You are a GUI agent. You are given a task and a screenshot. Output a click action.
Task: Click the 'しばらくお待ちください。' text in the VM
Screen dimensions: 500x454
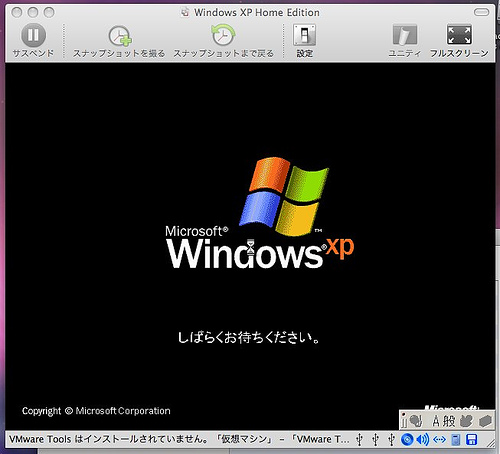point(249,338)
